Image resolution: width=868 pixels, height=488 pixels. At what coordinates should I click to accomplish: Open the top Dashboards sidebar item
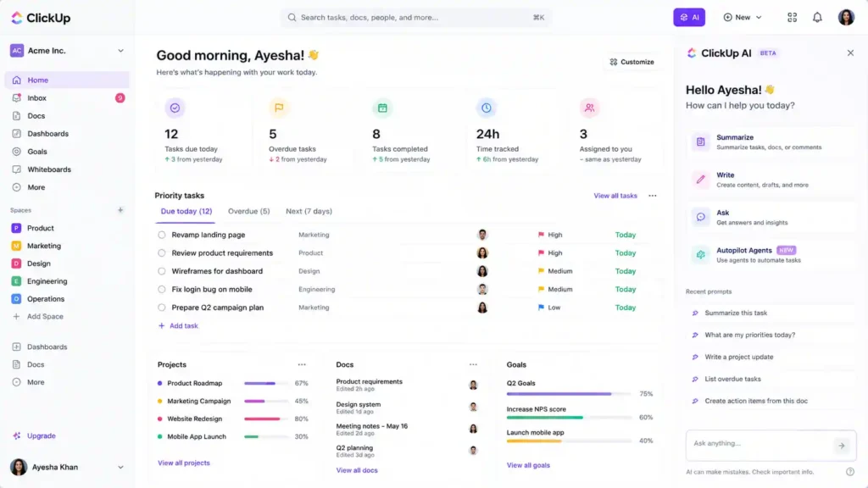tap(67, 133)
